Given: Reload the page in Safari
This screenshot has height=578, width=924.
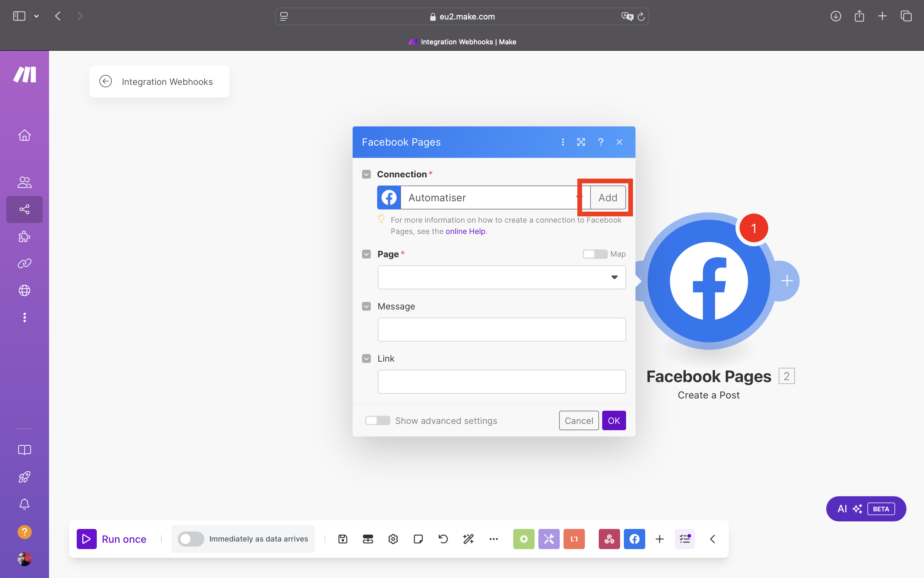Looking at the screenshot, I should [641, 16].
